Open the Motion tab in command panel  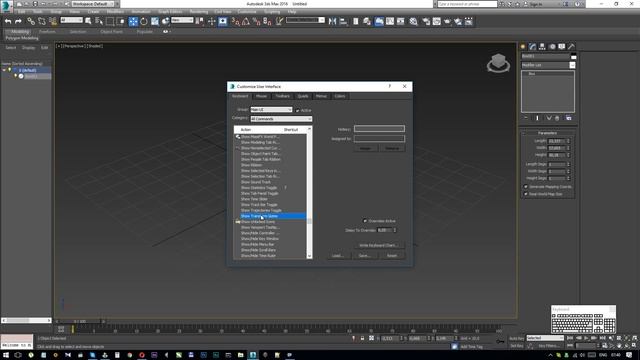(x=552, y=47)
